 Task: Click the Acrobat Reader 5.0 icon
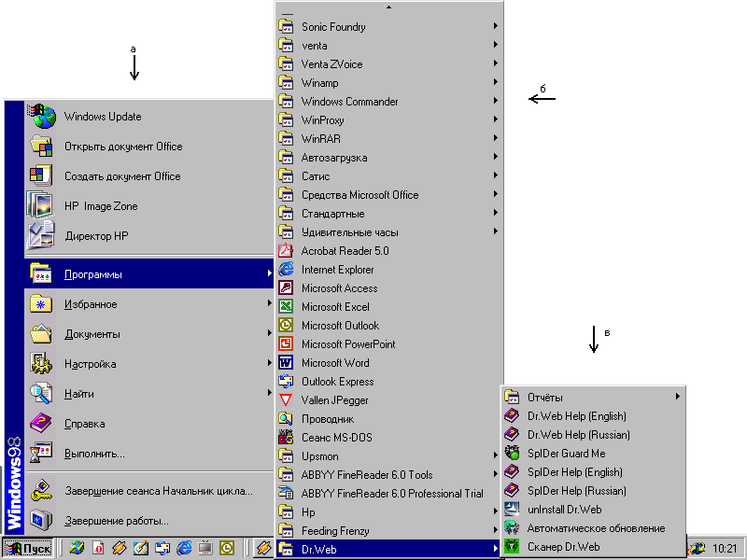click(286, 250)
